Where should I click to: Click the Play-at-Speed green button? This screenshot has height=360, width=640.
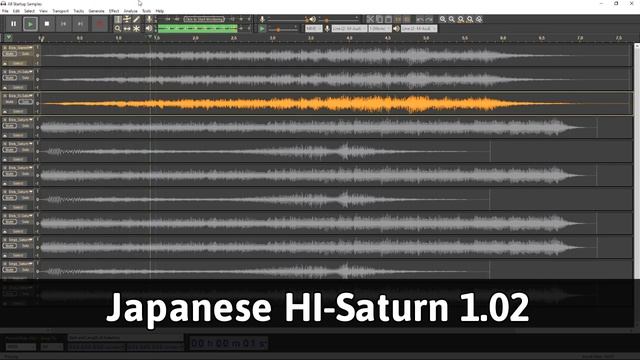(x=262, y=29)
